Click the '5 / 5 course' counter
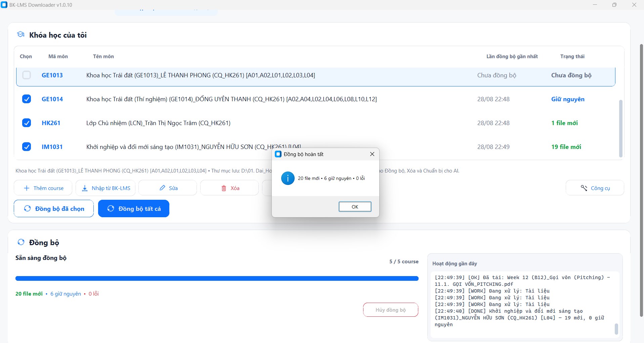Image resolution: width=644 pixels, height=343 pixels. point(404,261)
